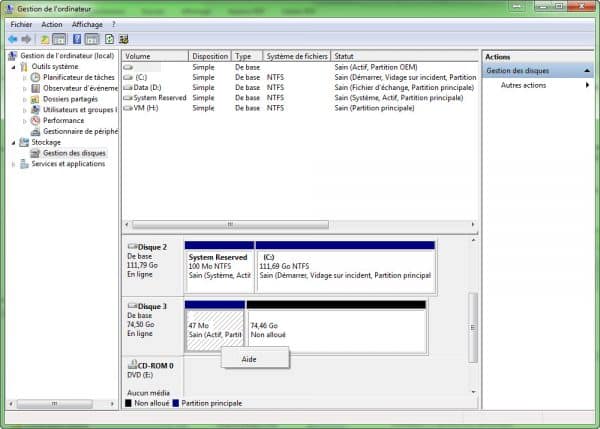Viewport: 600px width, 429px height.
Task: Select the Performance icon in tree
Action: coord(36,120)
